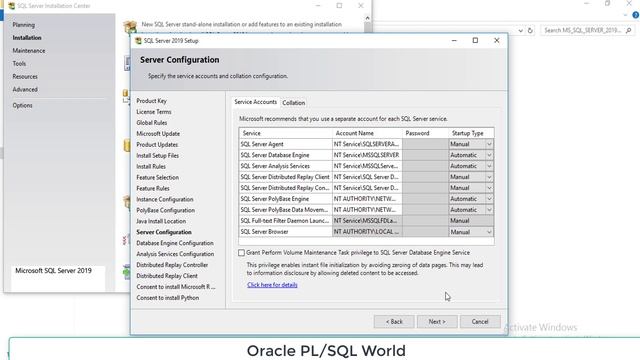640x360 pixels.
Task: Click the scroll up arrow in Installation Center
Action: [367, 18]
